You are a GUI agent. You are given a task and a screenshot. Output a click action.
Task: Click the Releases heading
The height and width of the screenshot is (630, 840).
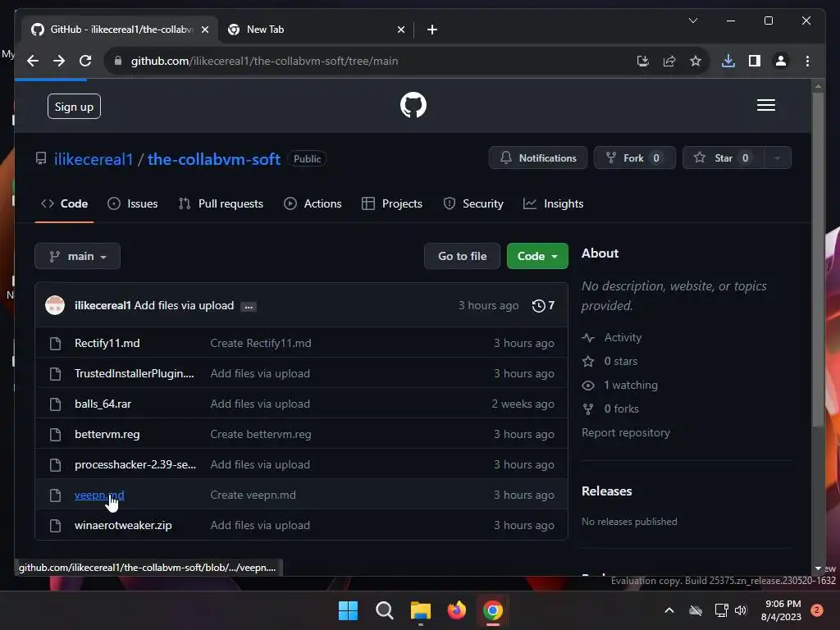(606, 491)
